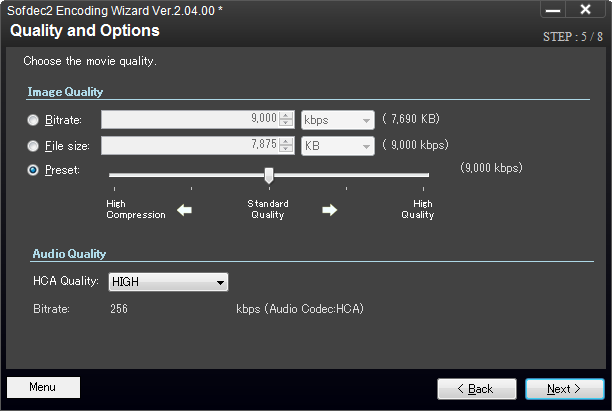The height and width of the screenshot is (411, 612).
Task: Click the right arrow toward High Quality
Action: pos(330,210)
